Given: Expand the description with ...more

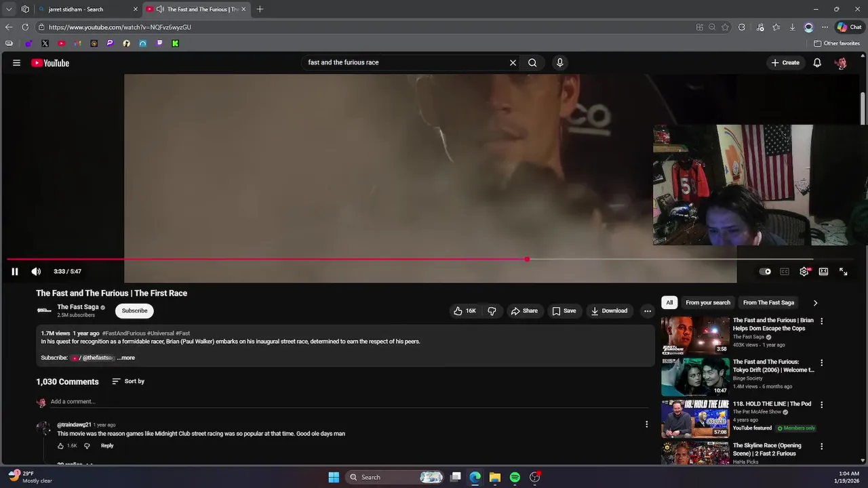Looking at the screenshot, I should click(126, 358).
